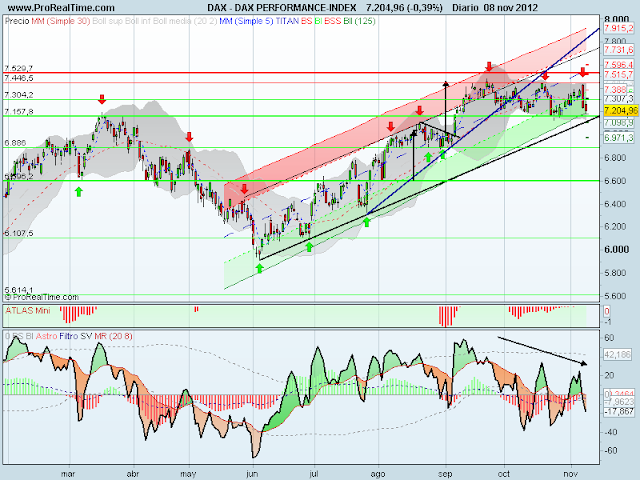The height and width of the screenshot is (480, 640).
Task: Select the 6.971,3 price tag
Action: [x=619, y=138]
